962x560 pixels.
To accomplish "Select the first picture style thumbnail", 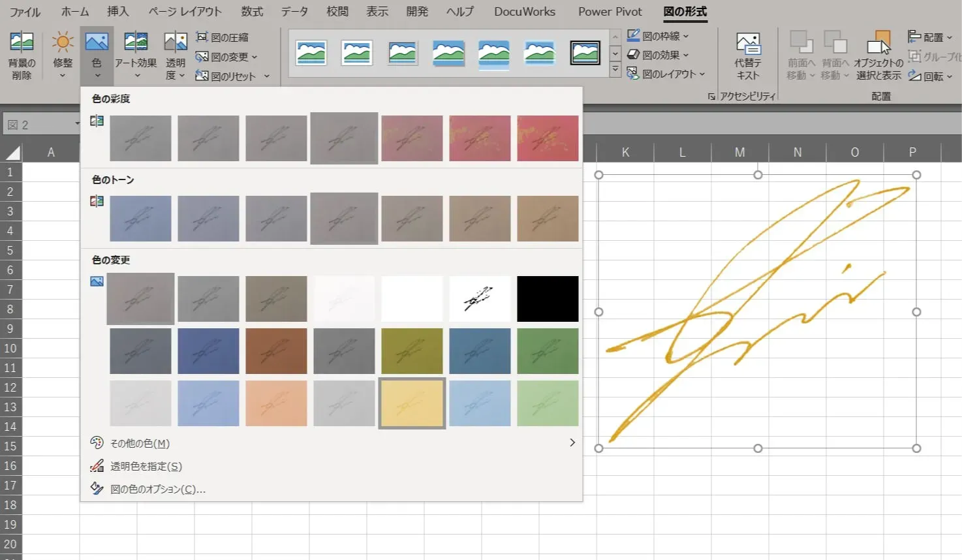I will tap(311, 53).
